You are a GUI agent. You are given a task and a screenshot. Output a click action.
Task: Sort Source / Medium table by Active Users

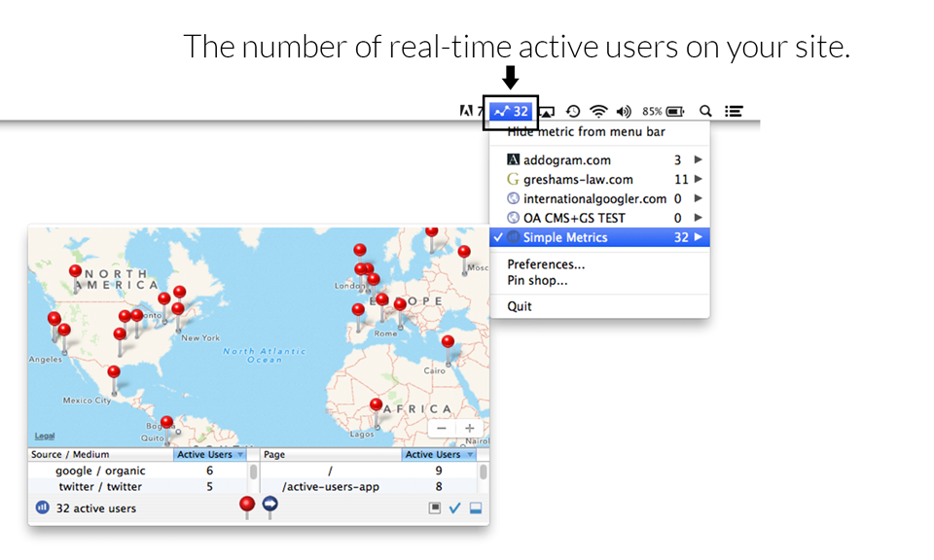(210, 455)
